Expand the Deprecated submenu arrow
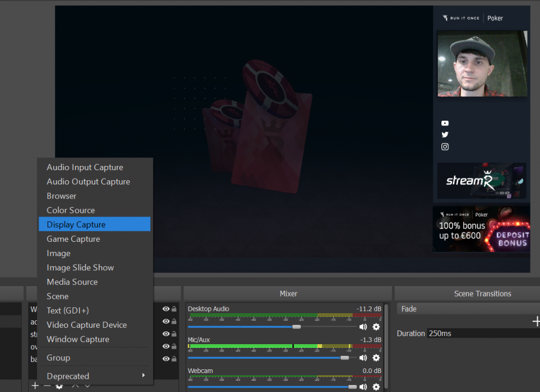540x392 pixels. click(x=143, y=375)
